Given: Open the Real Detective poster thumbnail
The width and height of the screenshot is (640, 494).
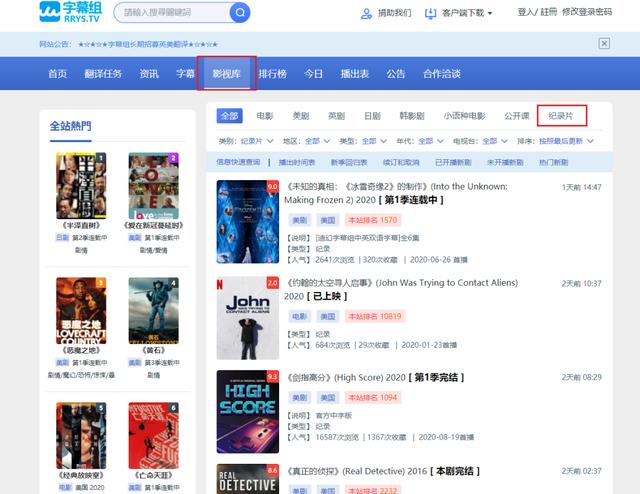Looking at the screenshot, I should [x=248, y=479].
